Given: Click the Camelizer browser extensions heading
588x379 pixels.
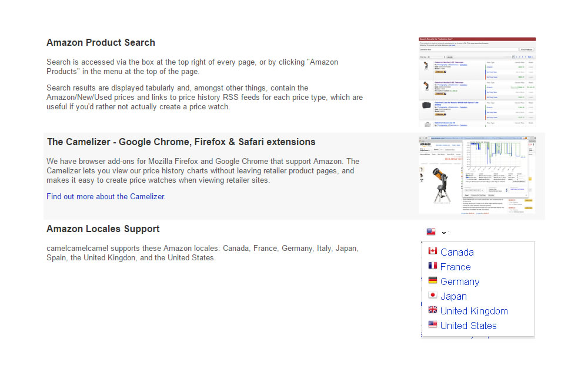Looking at the screenshot, I should (x=181, y=142).
